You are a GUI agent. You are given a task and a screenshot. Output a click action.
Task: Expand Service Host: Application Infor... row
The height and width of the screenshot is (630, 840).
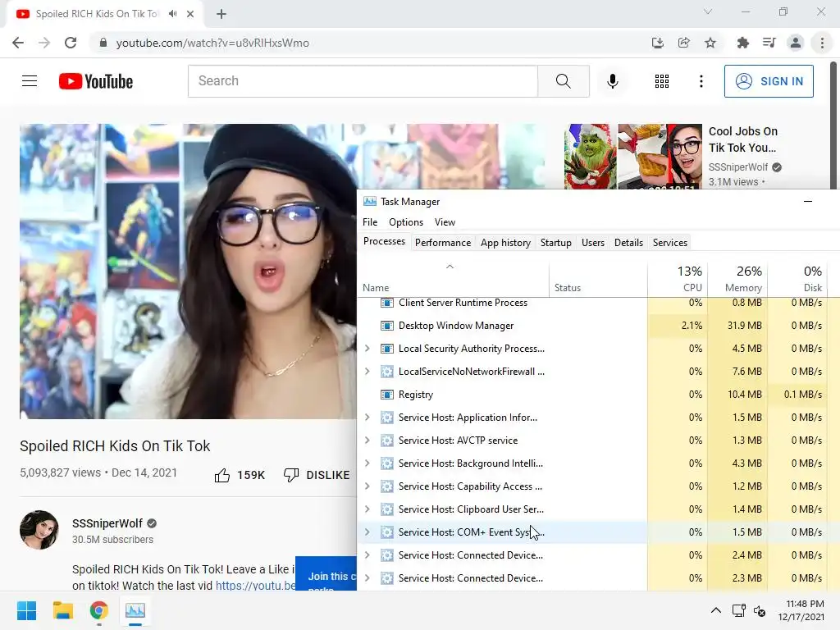coord(367,418)
